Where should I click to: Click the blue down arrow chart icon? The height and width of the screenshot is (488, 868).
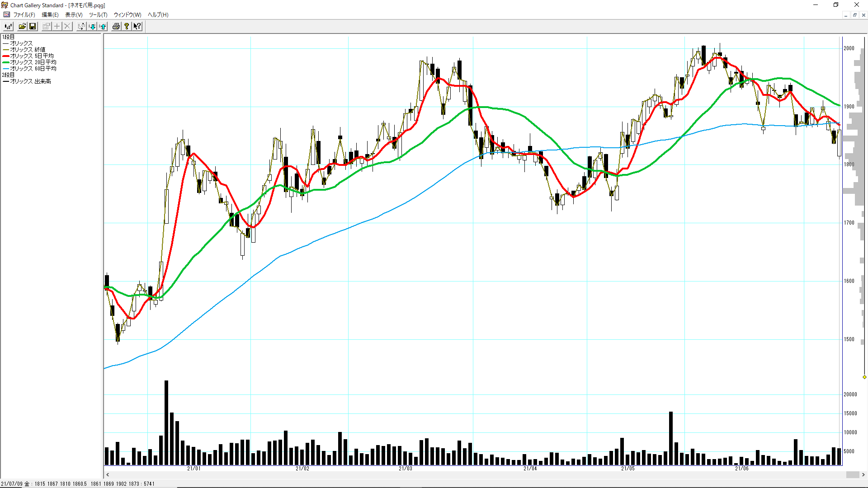coord(93,26)
